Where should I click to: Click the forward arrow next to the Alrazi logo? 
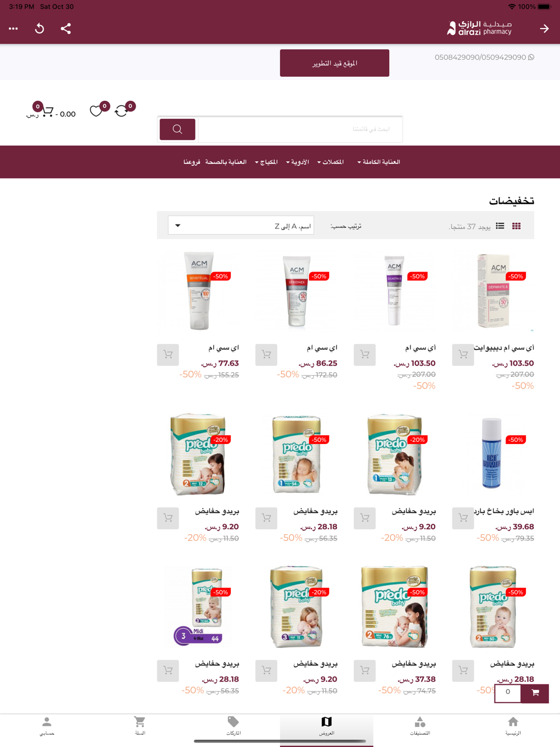tap(544, 29)
